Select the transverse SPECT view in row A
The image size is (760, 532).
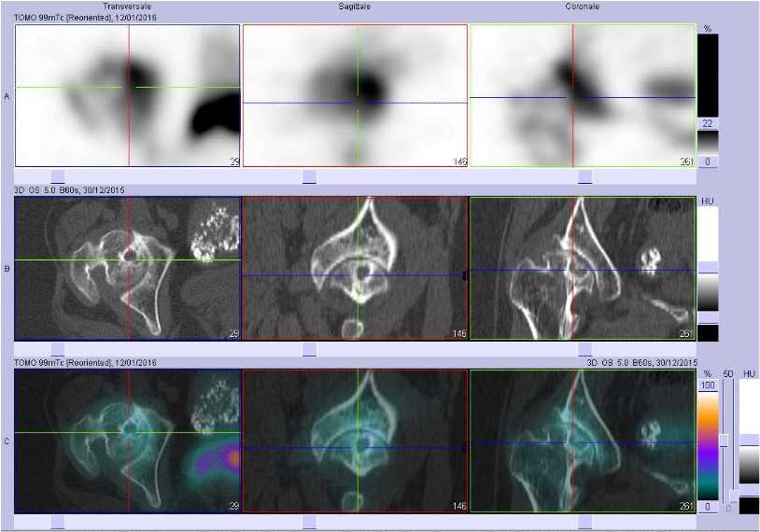128,95
